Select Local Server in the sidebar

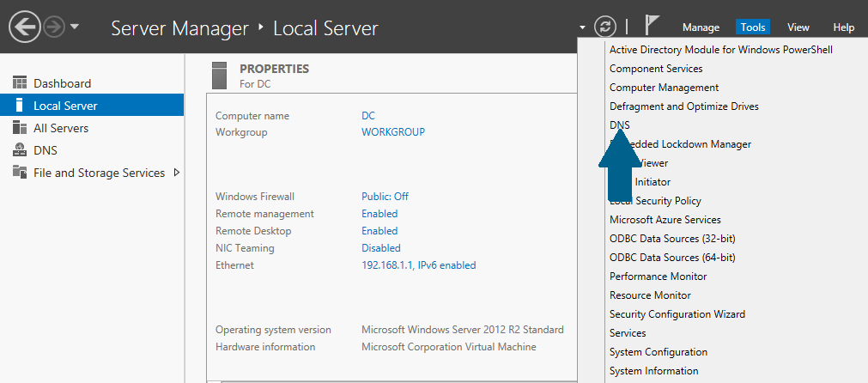(x=92, y=105)
